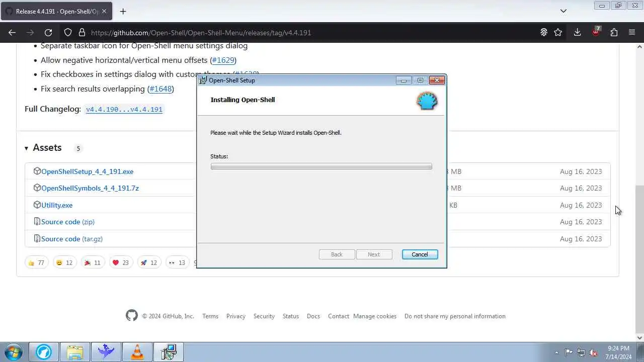The height and width of the screenshot is (362, 644).
Task: Bookmark this page with the star icon
Action: 558,32
